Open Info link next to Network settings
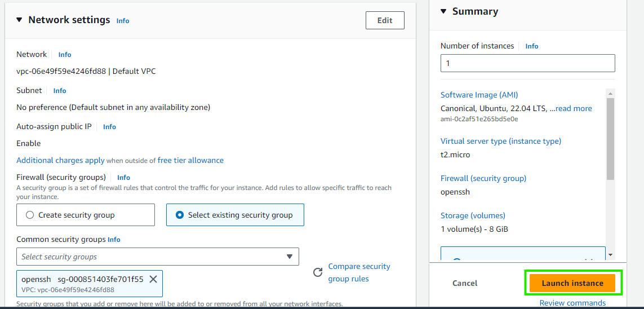Viewport: 644px width, 309px height. click(x=123, y=20)
